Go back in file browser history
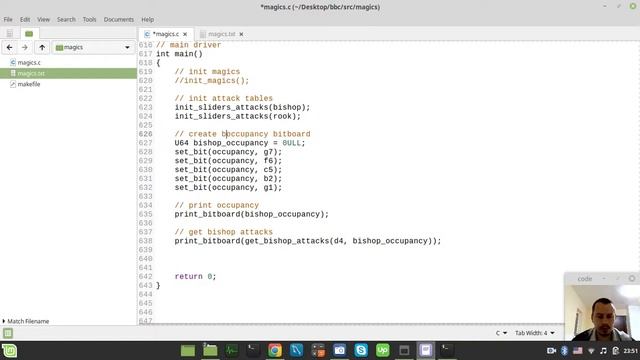 [x=9, y=47]
